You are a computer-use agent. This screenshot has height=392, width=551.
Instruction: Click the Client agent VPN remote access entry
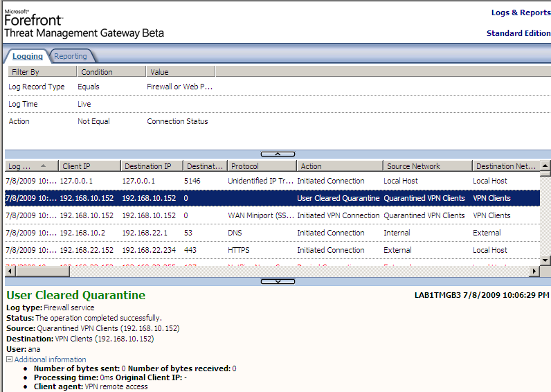(91, 386)
